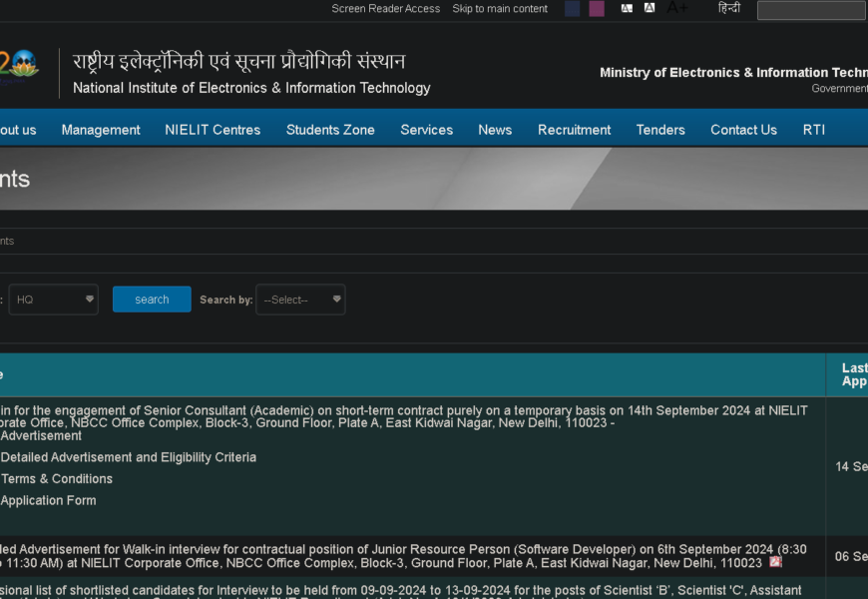The image size is (868, 599).
Task: Click the Senior Consultant (Academic) engagement notice
Action: [403, 416]
